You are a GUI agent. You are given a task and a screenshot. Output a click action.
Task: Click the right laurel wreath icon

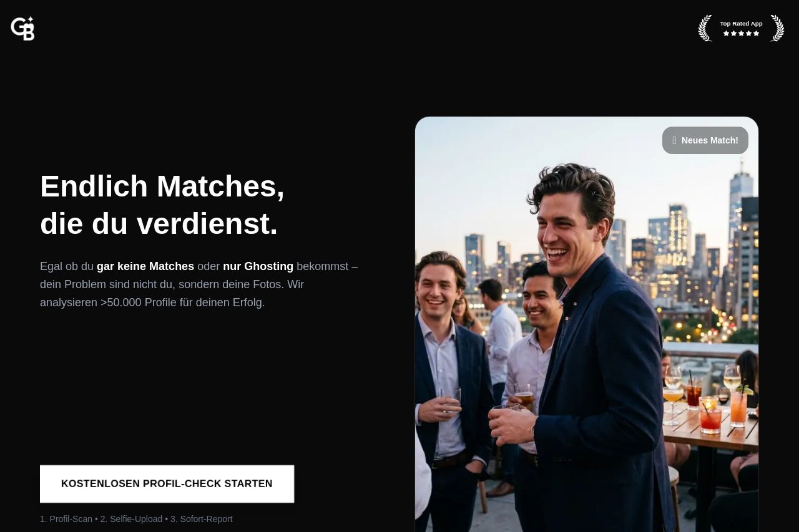[777, 28]
